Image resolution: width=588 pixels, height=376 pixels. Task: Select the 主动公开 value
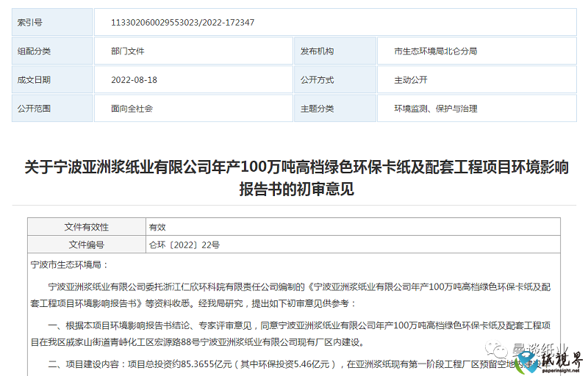pyautogui.click(x=411, y=80)
